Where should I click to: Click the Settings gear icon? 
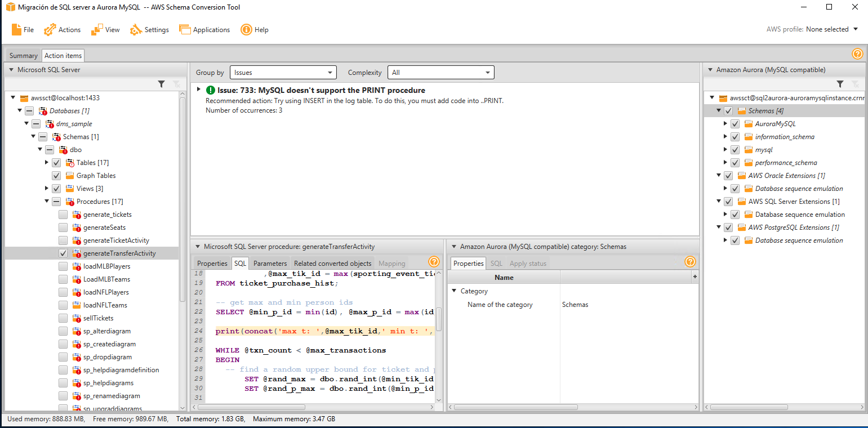pyautogui.click(x=136, y=30)
